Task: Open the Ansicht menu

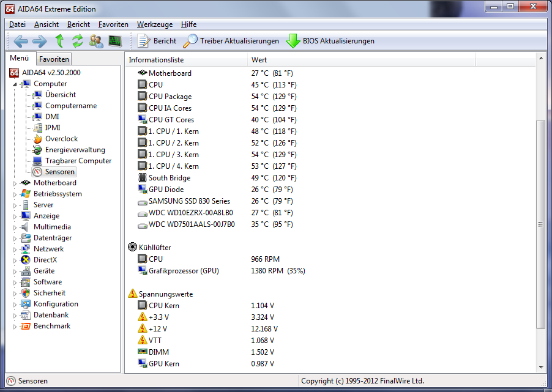Action: [47, 24]
